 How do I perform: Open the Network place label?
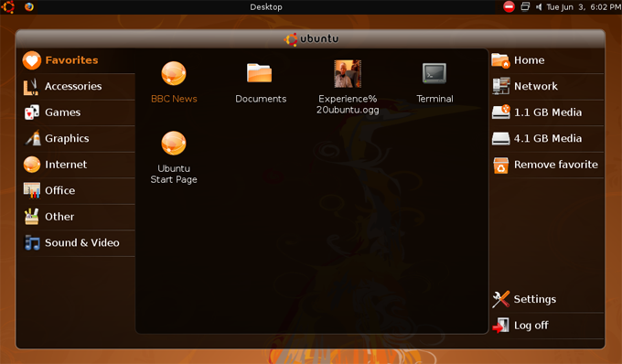pyautogui.click(x=535, y=86)
